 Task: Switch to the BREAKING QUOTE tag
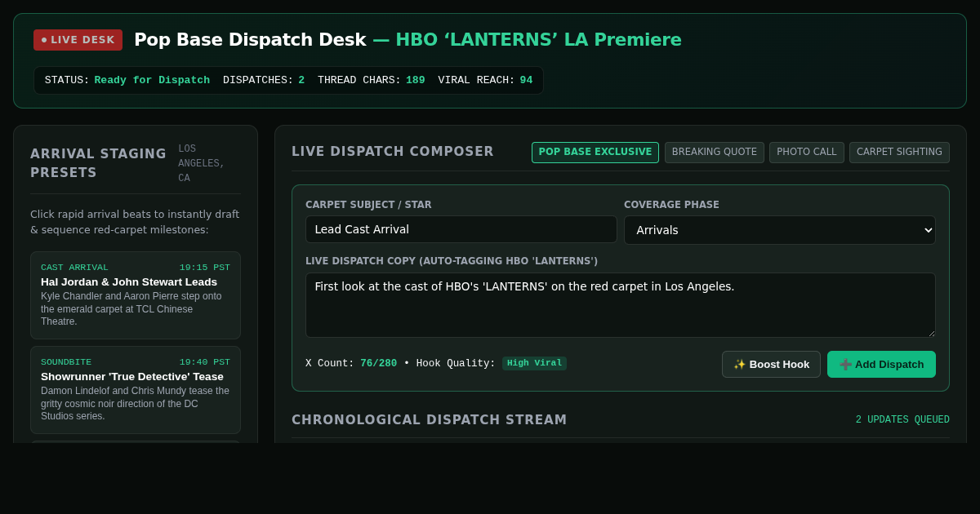715,153
